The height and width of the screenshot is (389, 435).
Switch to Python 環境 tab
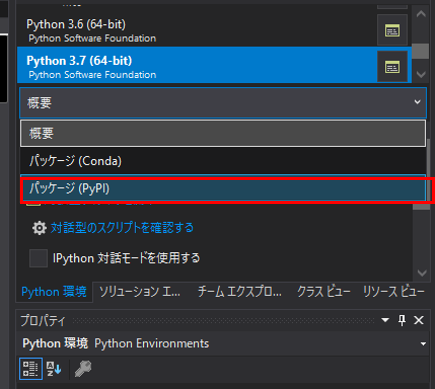click(54, 292)
